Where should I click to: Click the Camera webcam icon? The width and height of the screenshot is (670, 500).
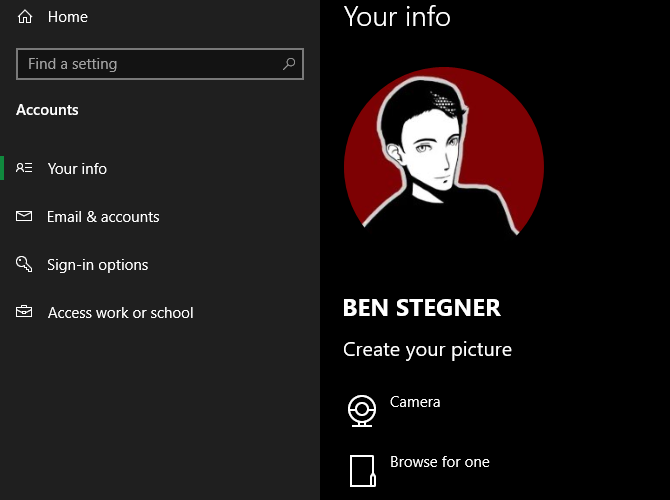[x=361, y=410]
